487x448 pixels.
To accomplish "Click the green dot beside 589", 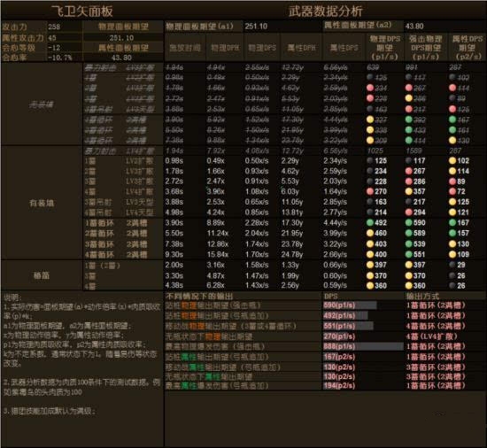I will 409,233.
